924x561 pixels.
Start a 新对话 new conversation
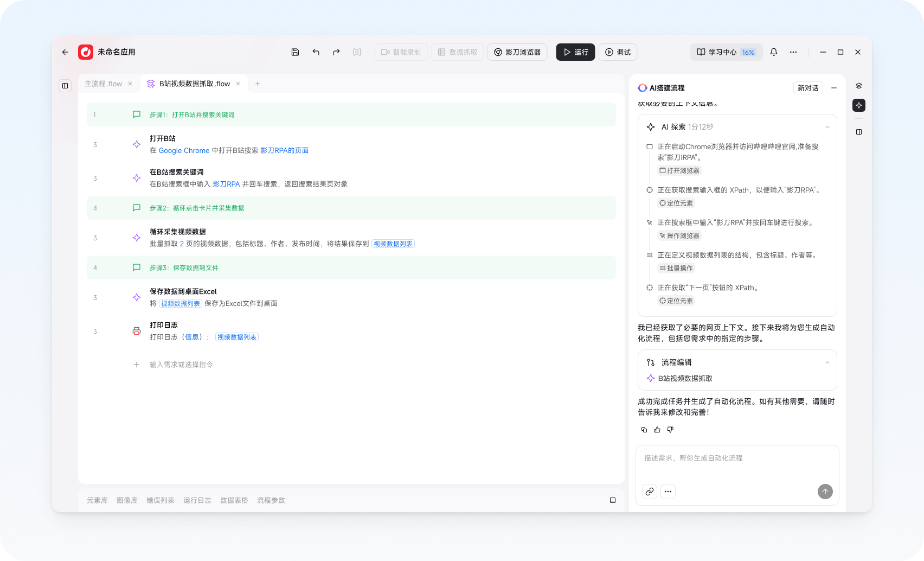click(808, 88)
